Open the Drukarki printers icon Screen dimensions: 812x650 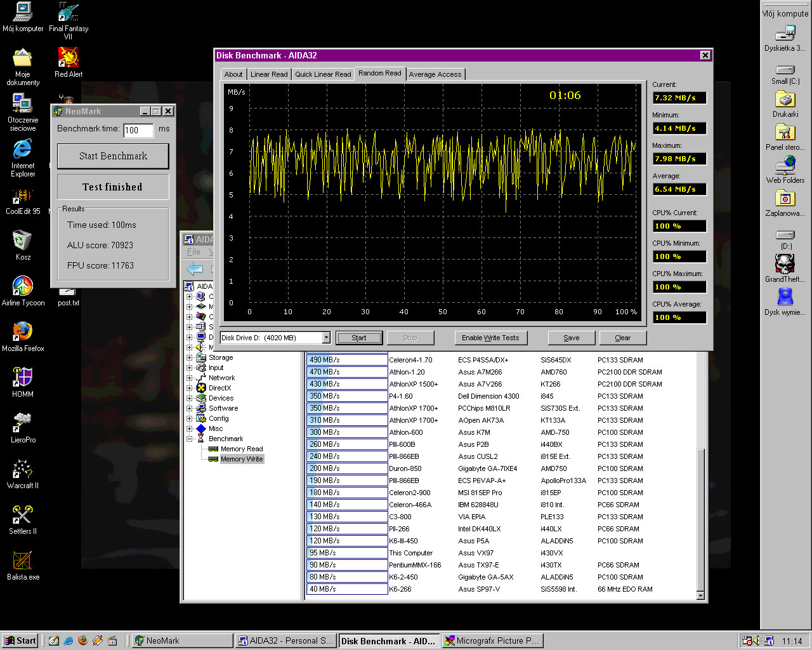[x=785, y=104]
